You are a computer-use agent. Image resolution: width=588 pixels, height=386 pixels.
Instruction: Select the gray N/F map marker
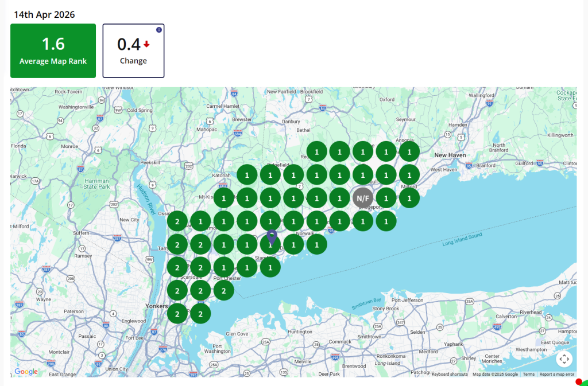point(363,198)
